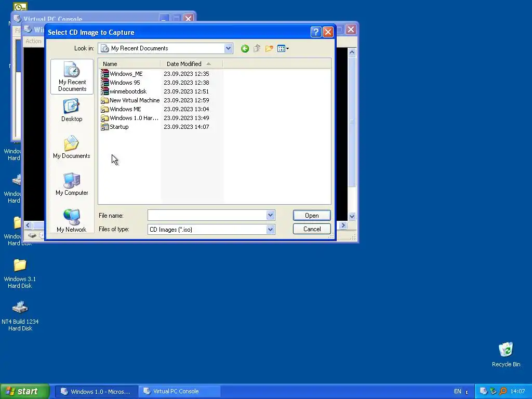Image resolution: width=532 pixels, height=399 pixels.
Task: Select Desktop in the places bar
Action: tap(72, 110)
